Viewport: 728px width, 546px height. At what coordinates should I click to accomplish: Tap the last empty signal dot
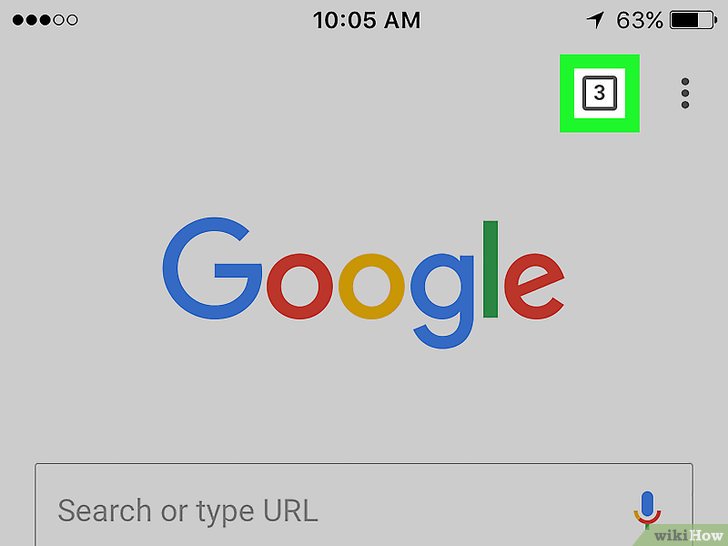[72, 20]
